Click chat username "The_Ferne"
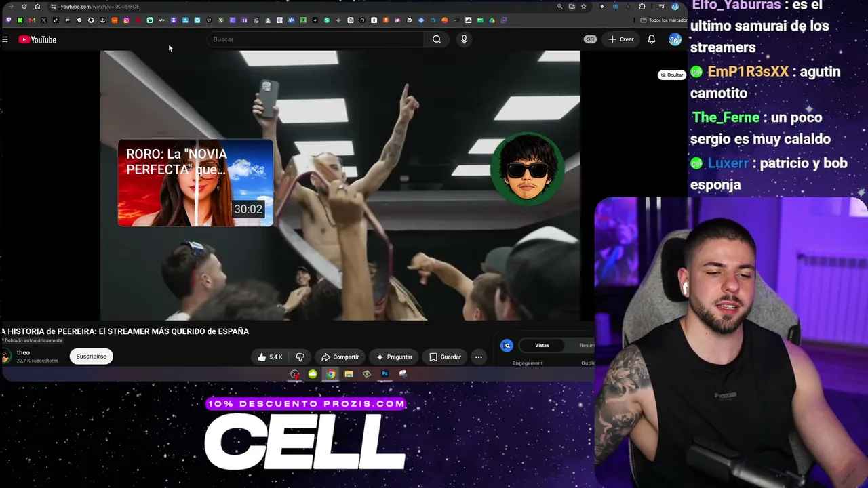Image resolution: width=868 pixels, height=488 pixels. 726,118
